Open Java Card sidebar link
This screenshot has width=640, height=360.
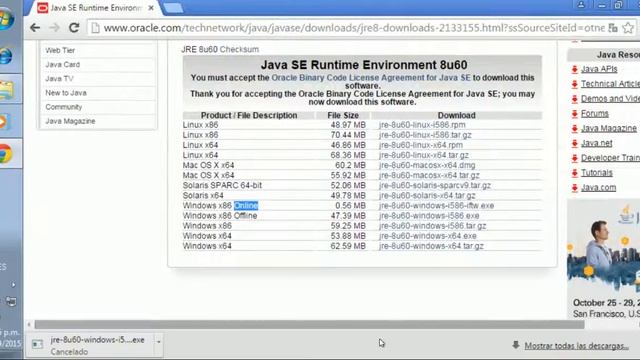63,64
